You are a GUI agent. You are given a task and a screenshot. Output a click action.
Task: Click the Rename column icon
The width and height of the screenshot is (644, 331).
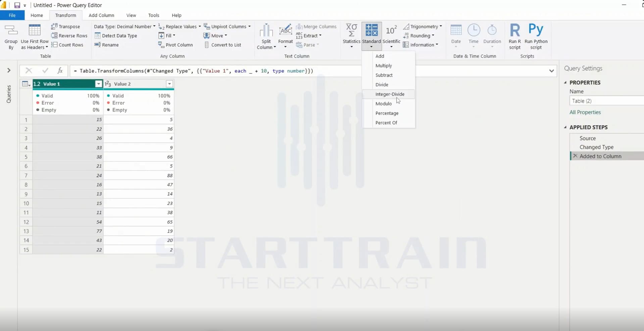coord(98,45)
